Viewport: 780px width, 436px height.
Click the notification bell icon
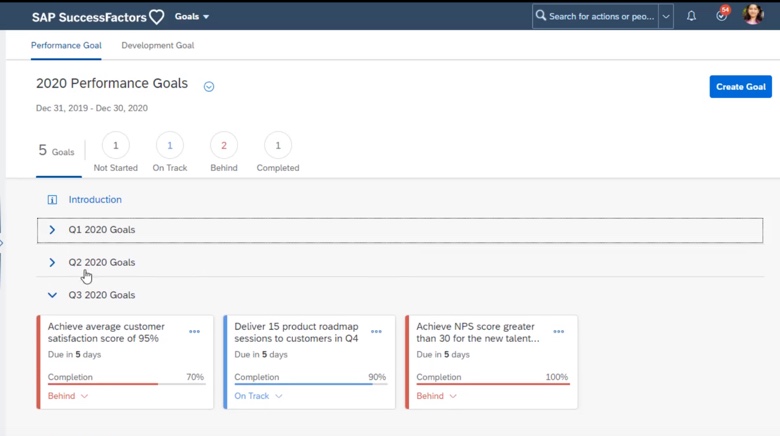coord(691,16)
